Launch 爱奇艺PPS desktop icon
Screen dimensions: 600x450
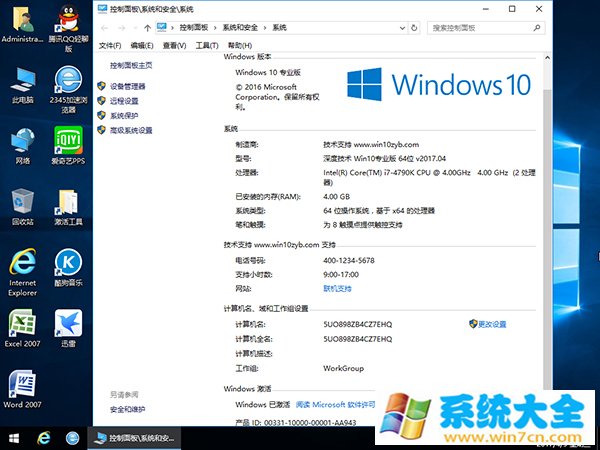(68, 145)
